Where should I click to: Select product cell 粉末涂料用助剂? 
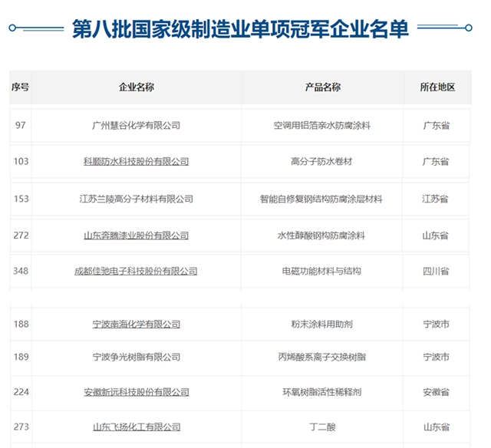[x=322, y=324]
